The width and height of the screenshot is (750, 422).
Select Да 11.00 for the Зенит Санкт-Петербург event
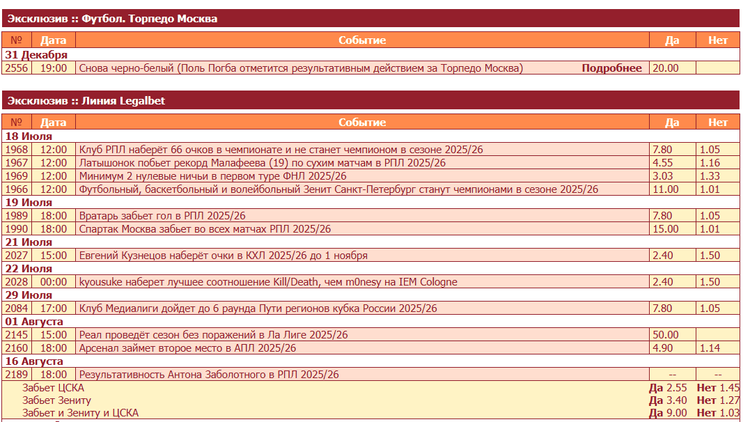665,189
